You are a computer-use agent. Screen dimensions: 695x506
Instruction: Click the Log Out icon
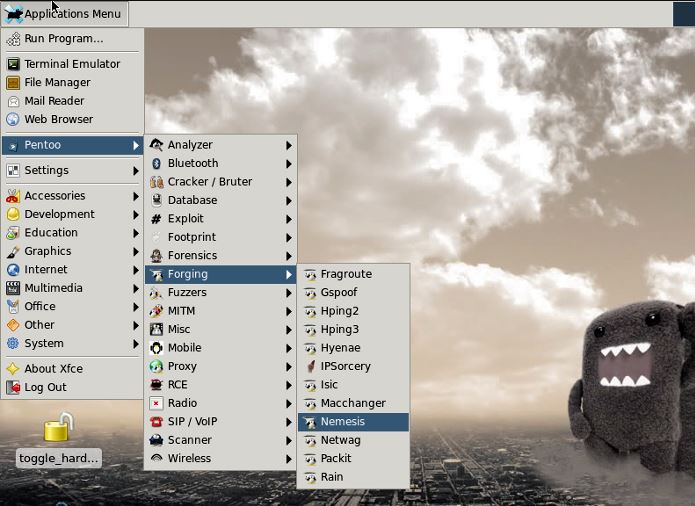pos(13,388)
